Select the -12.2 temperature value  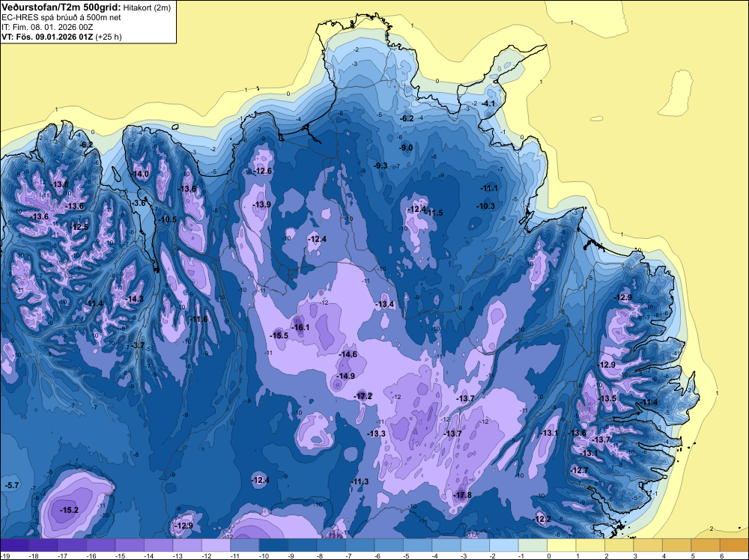click(542, 519)
